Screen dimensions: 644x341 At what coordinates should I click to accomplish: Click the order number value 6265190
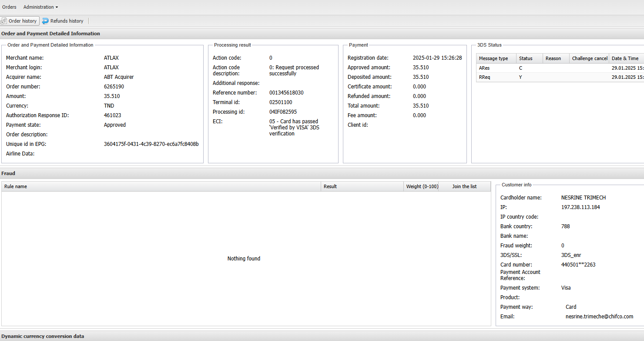click(114, 87)
